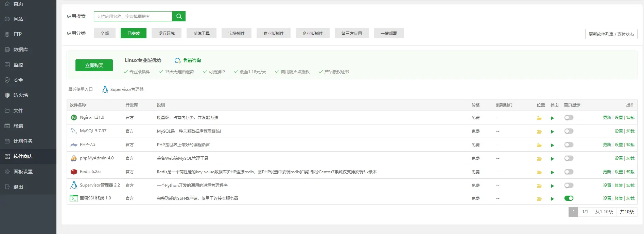Open 数据库 in the sidebar
Viewport: 644px width, 234px height.
tap(28, 50)
